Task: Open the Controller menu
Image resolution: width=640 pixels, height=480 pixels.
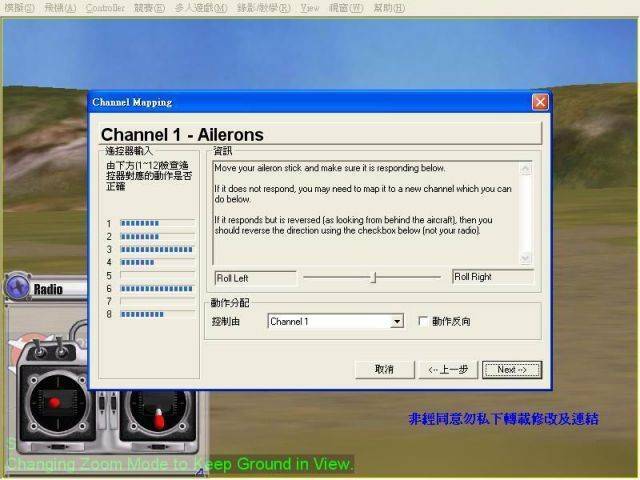Action: click(105, 8)
